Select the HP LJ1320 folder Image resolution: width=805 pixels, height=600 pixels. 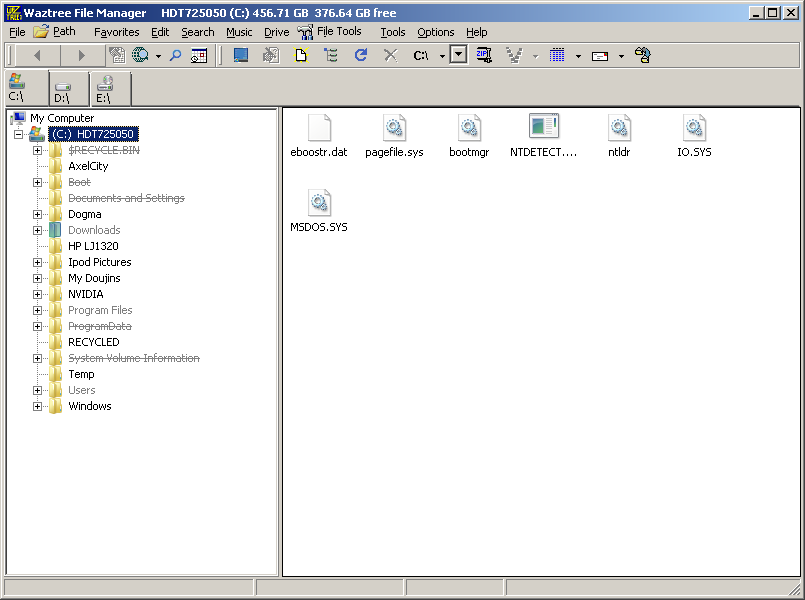(93, 246)
